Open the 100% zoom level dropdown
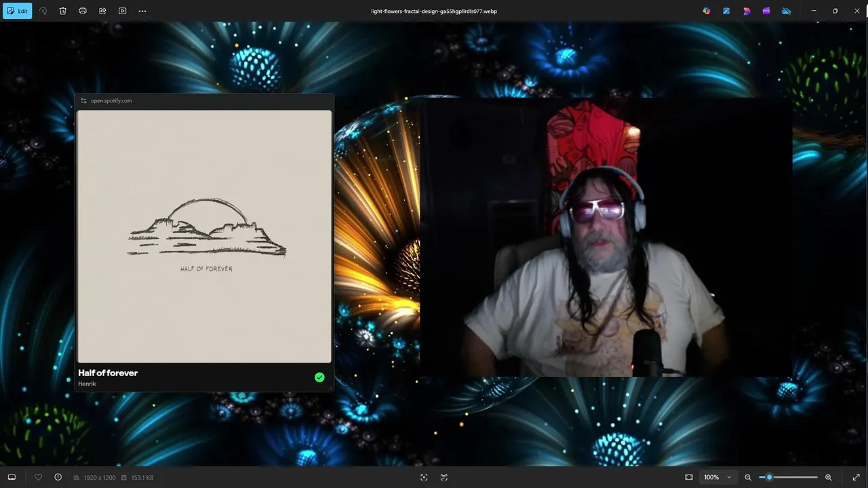 pyautogui.click(x=718, y=477)
